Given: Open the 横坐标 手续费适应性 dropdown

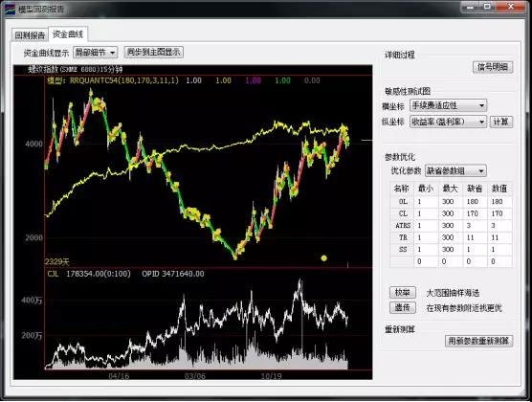Looking at the screenshot, I should [448, 105].
